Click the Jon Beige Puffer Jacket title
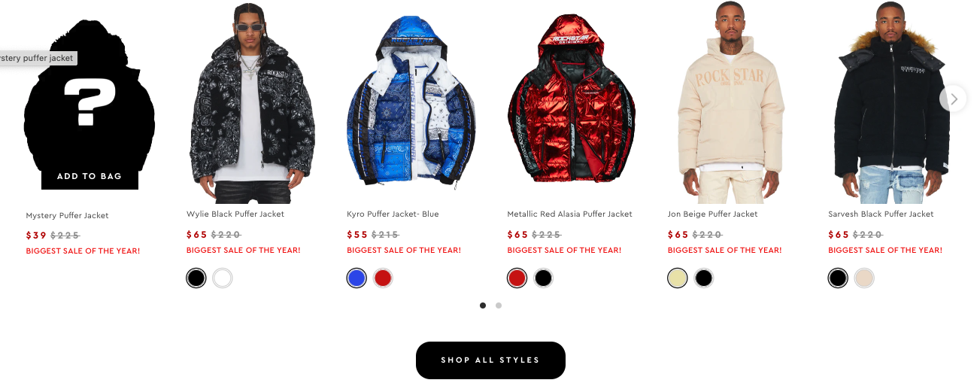Viewport: 980px width, 386px height. tap(712, 214)
